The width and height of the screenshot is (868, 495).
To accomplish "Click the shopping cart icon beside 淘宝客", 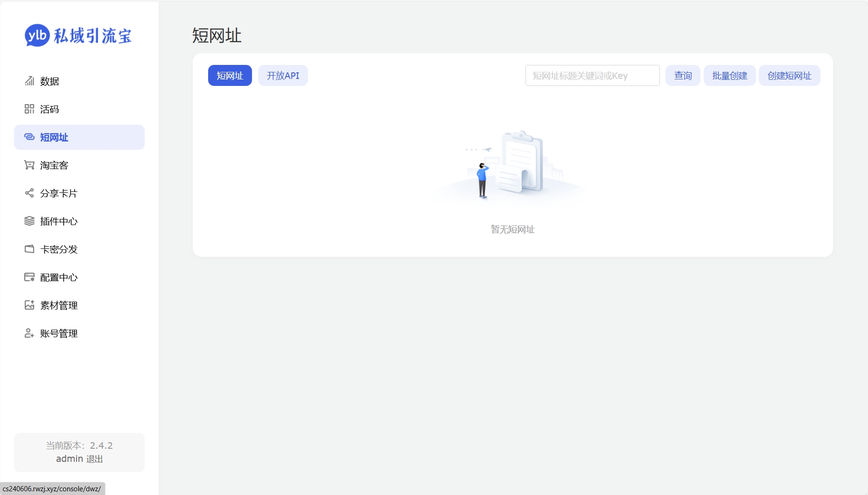I will point(29,165).
